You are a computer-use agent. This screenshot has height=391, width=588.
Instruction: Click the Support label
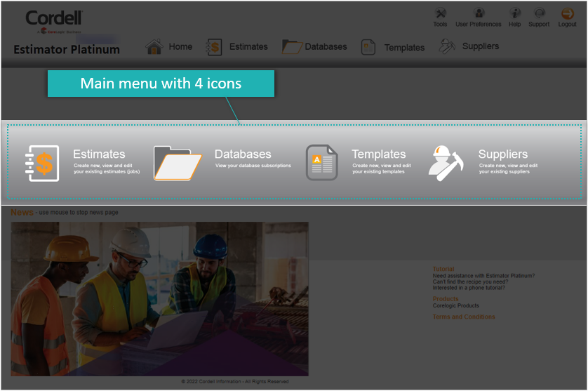point(540,25)
